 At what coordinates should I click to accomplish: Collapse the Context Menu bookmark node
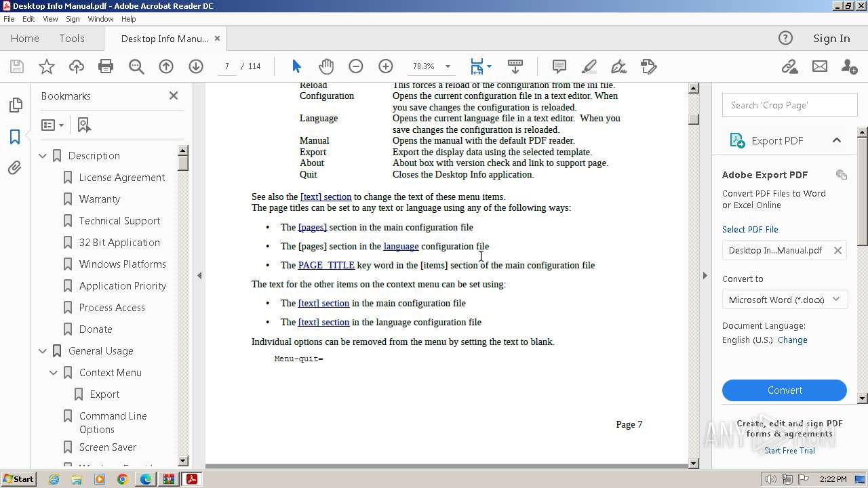54,372
